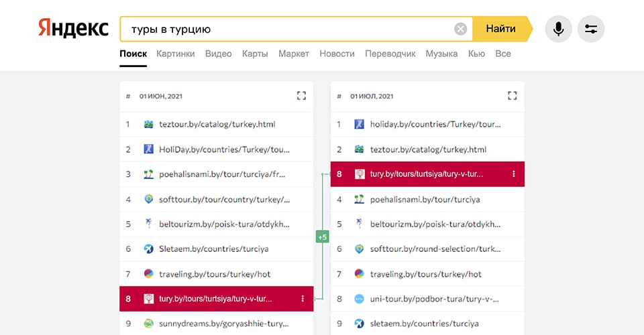
Task: Click teztour.by favicon in July list
Action: click(x=360, y=149)
